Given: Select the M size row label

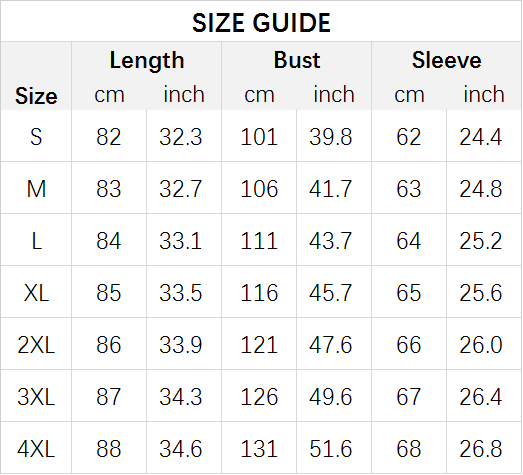Looking at the screenshot, I should 36,189.
